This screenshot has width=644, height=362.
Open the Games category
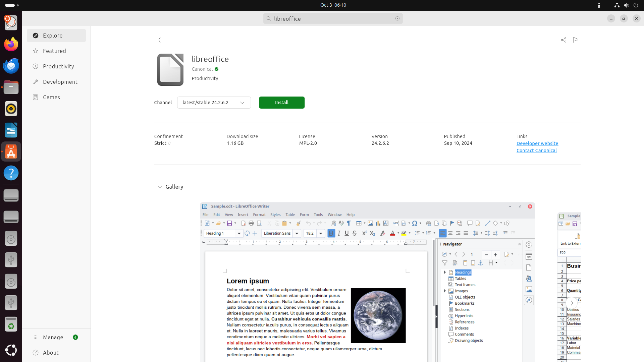point(56,97)
